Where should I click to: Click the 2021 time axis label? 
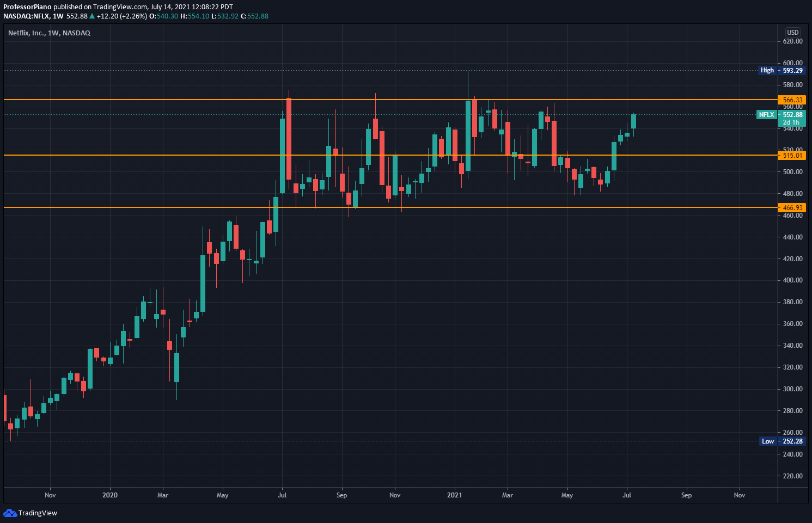[x=454, y=495]
